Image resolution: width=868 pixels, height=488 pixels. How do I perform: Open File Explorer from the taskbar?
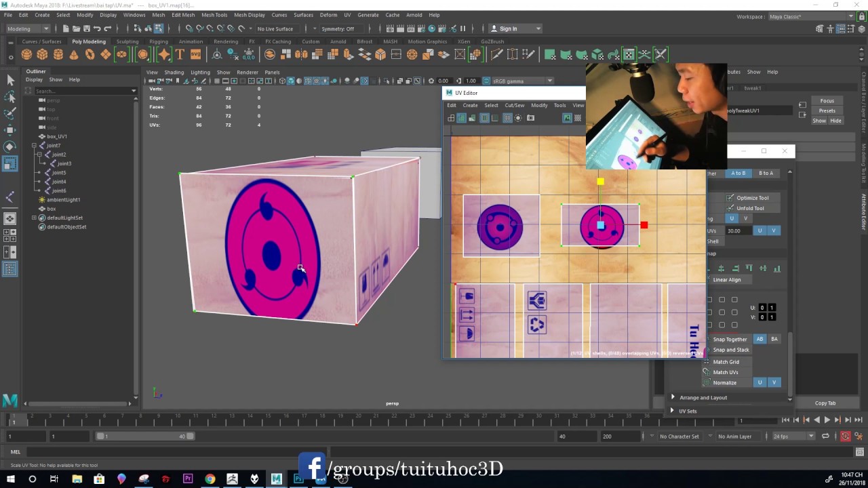point(77,479)
